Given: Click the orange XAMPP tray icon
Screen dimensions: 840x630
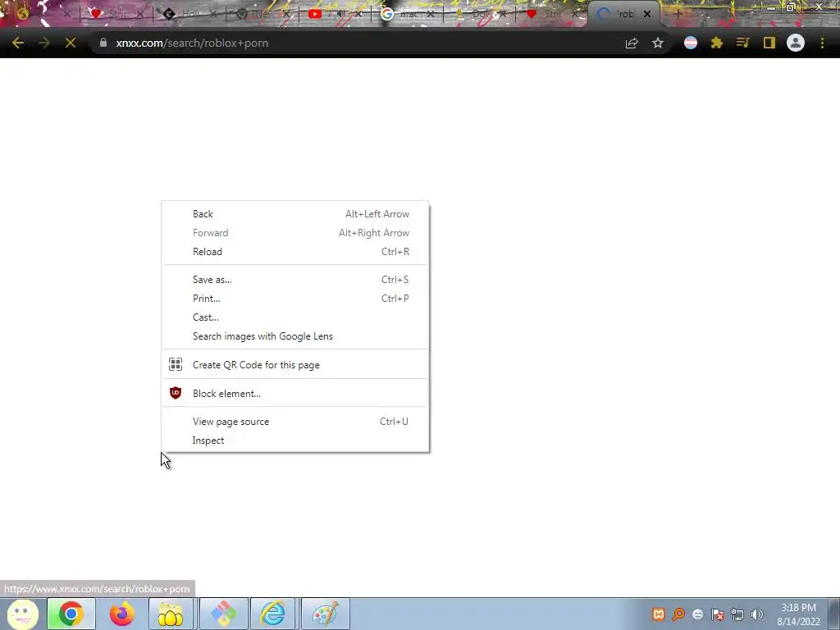Looking at the screenshot, I should click(x=659, y=614).
